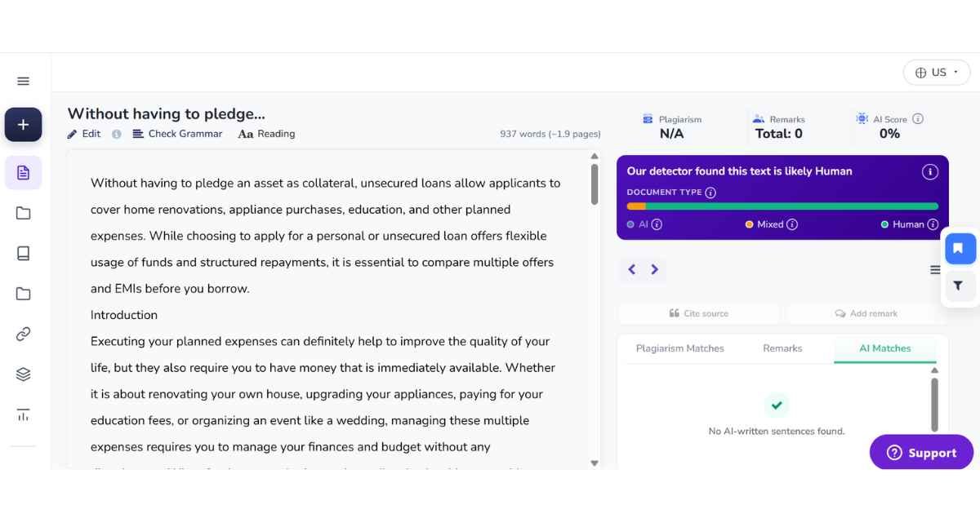Go to the previous match arrow

point(631,269)
